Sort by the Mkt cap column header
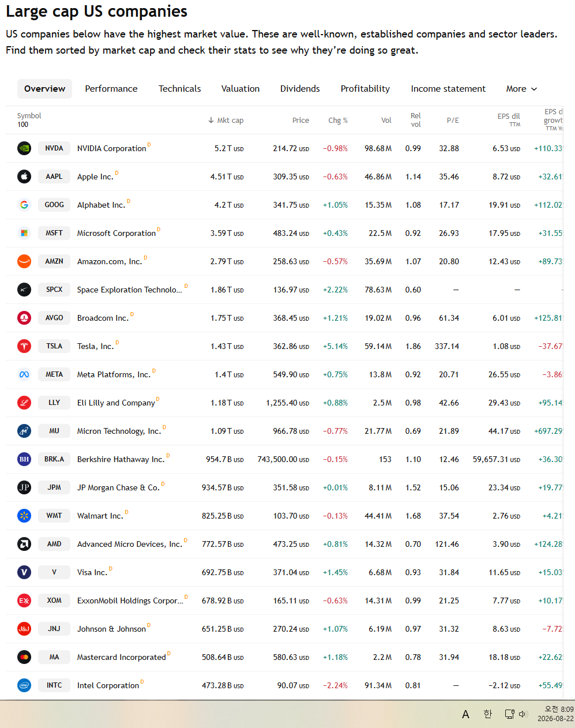575x728 pixels. pos(226,120)
